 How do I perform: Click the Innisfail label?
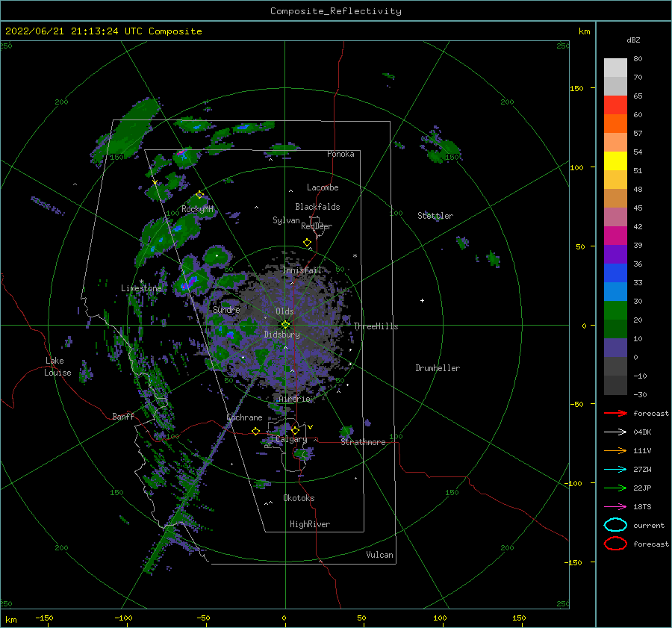302,270
